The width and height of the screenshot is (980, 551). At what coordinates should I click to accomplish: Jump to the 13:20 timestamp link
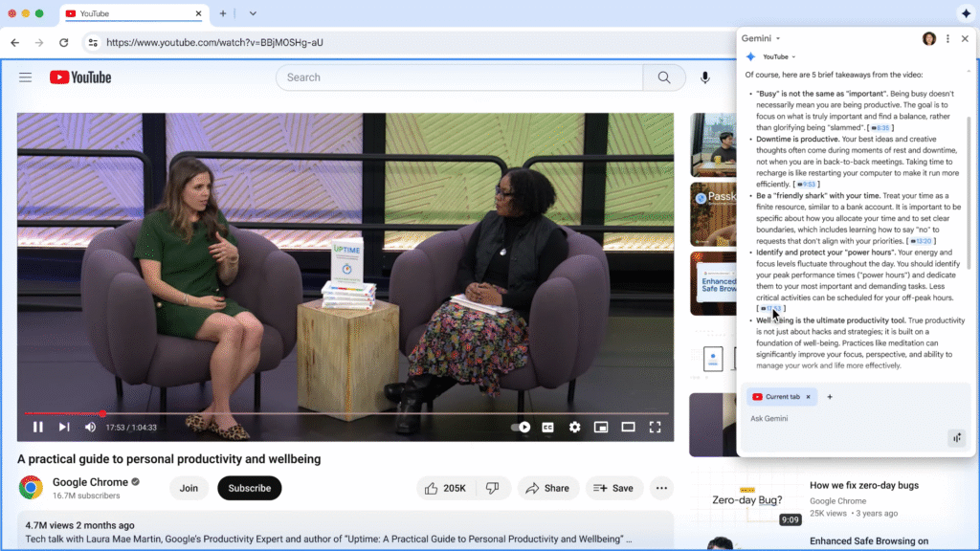[x=920, y=241]
